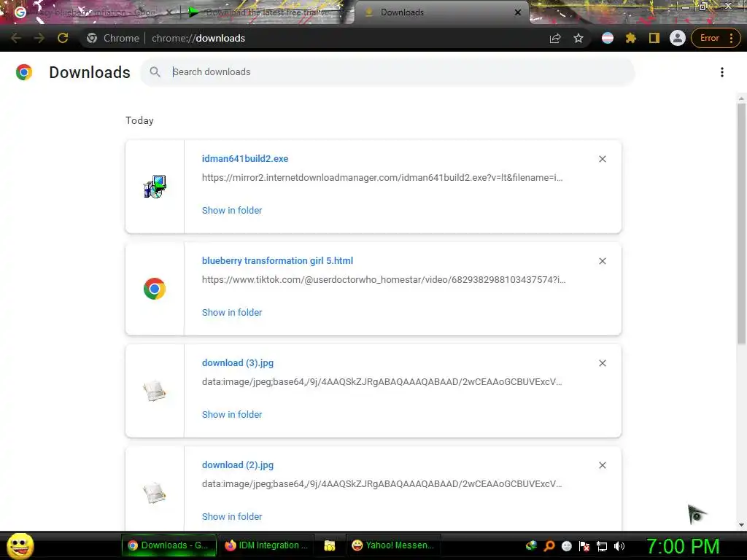
Task: Click the tiktok.com source URL text
Action: point(384,279)
